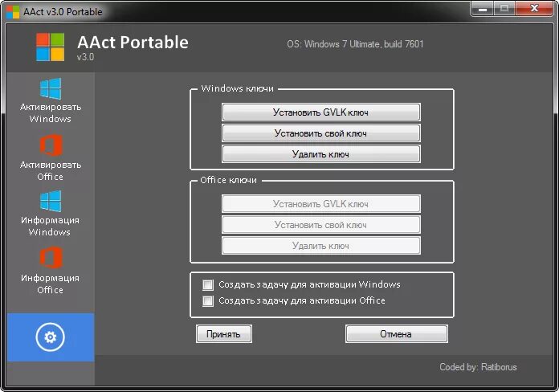Click Windows Удалить ключ button
This screenshot has width=559, height=392.
tap(320, 154)
